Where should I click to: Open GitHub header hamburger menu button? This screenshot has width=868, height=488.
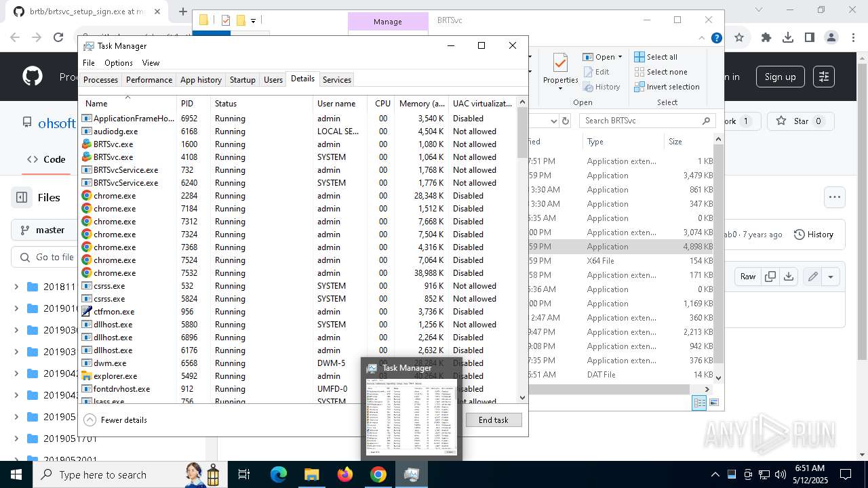coord(824,77)
